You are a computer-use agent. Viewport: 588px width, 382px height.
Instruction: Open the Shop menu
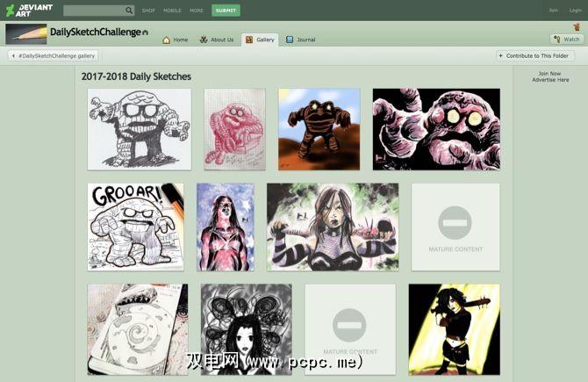pyautogui.click(x=148, y=11)
